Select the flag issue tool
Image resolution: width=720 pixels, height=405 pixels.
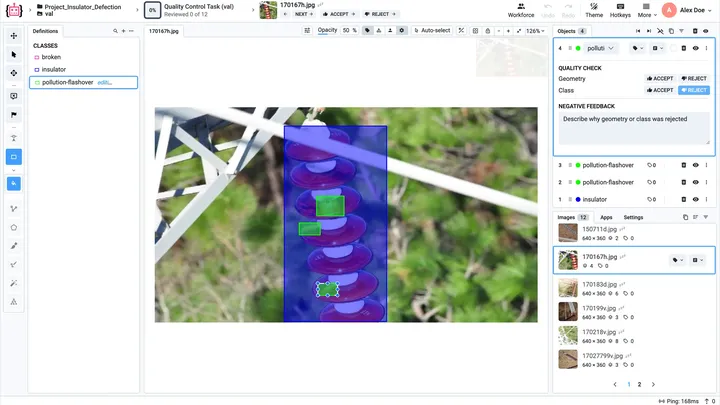(x=14, y=114)
